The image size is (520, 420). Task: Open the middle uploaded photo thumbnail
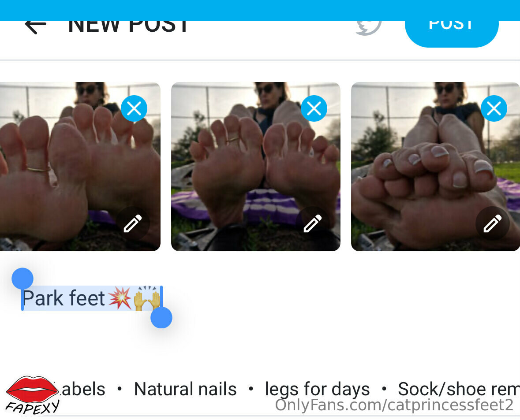pyautogui.click(x=256, y=167)
